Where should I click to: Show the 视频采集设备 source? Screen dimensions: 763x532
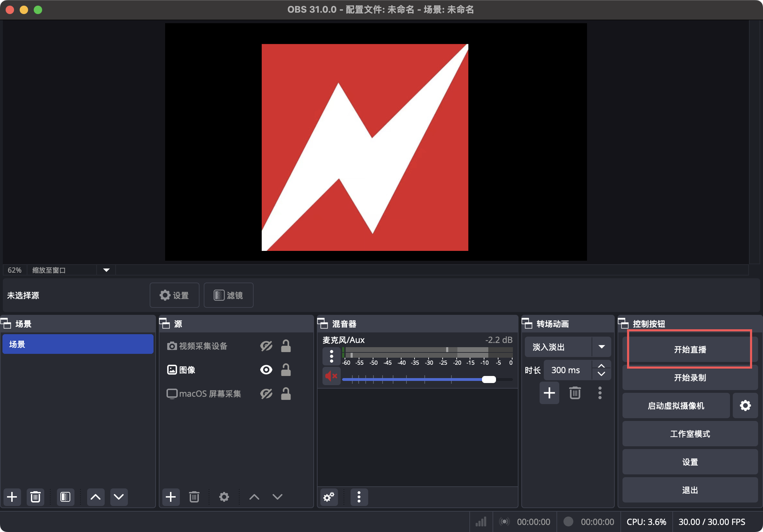coord(266,346)
